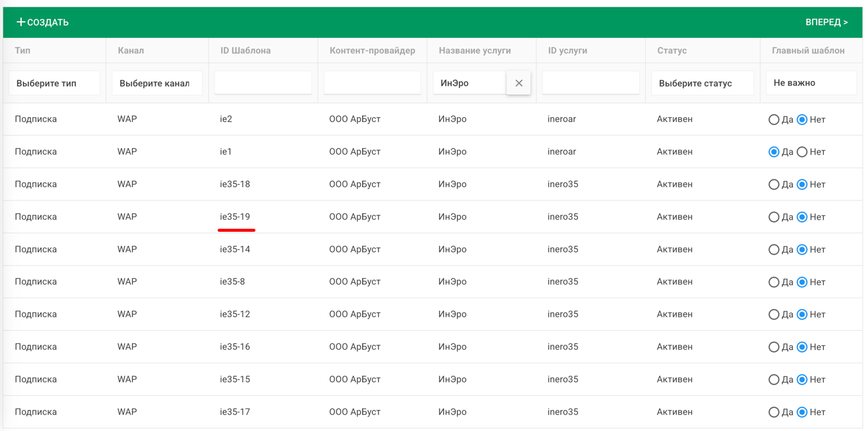Click the Название услуги column header
Screen dimensions: 868x431
click(474, 51)
